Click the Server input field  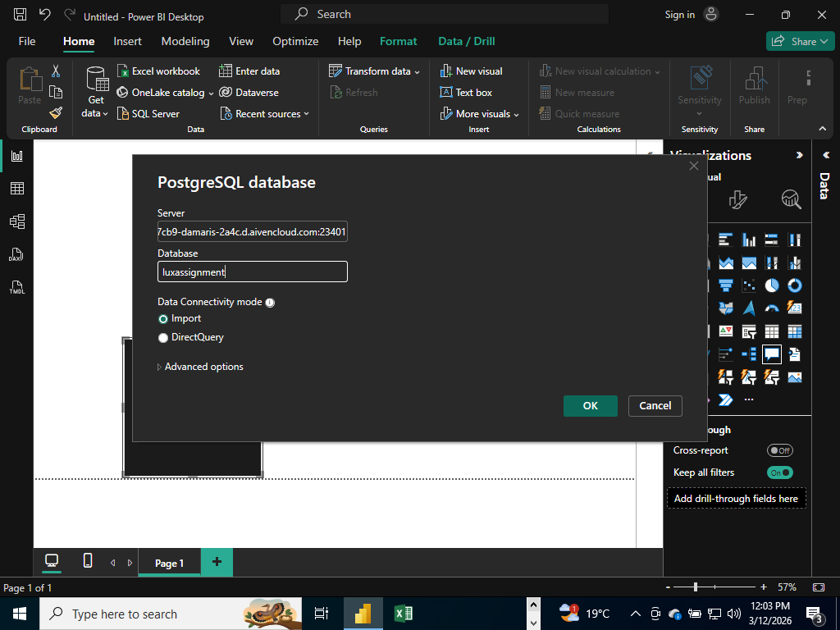(253, 231)
